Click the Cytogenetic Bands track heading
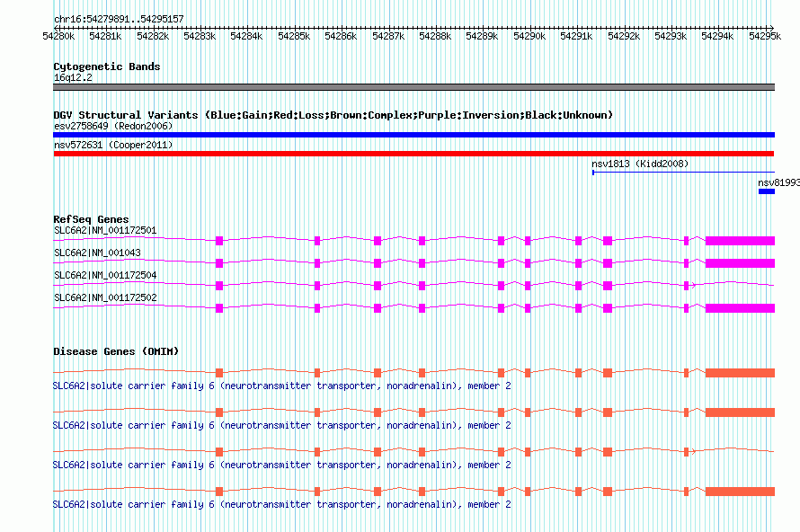800x532 pixels. [107, 66]
